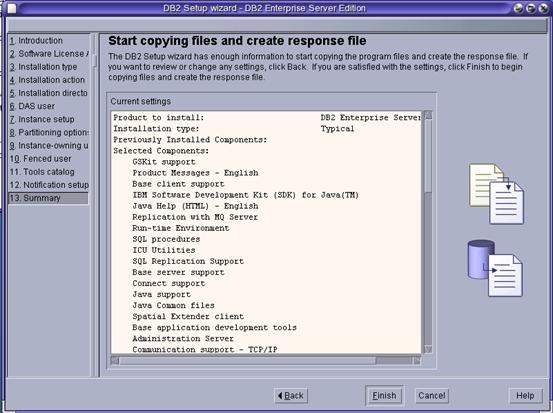Jump to step 4 Installation action

tap(48, 80)
